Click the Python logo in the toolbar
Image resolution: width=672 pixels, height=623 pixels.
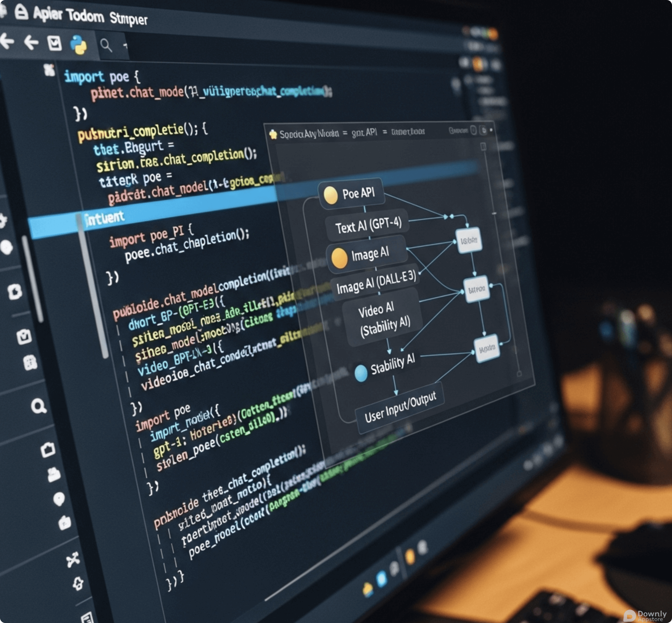[x=78, y=44]
